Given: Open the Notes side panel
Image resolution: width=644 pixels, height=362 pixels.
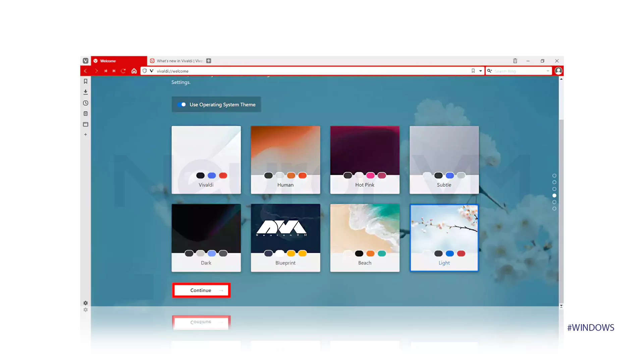Looking at the screenshot, I should (86, 114).
